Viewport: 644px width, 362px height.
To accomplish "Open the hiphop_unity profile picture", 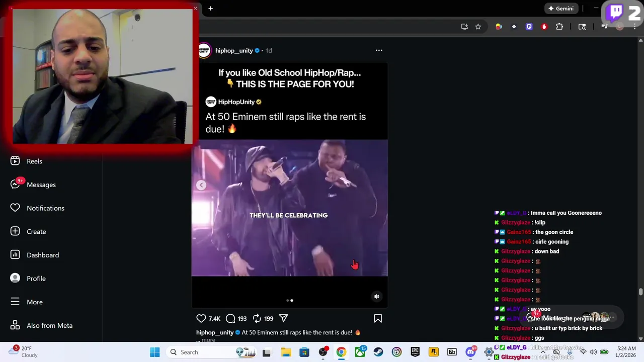I will pos(204,50).
